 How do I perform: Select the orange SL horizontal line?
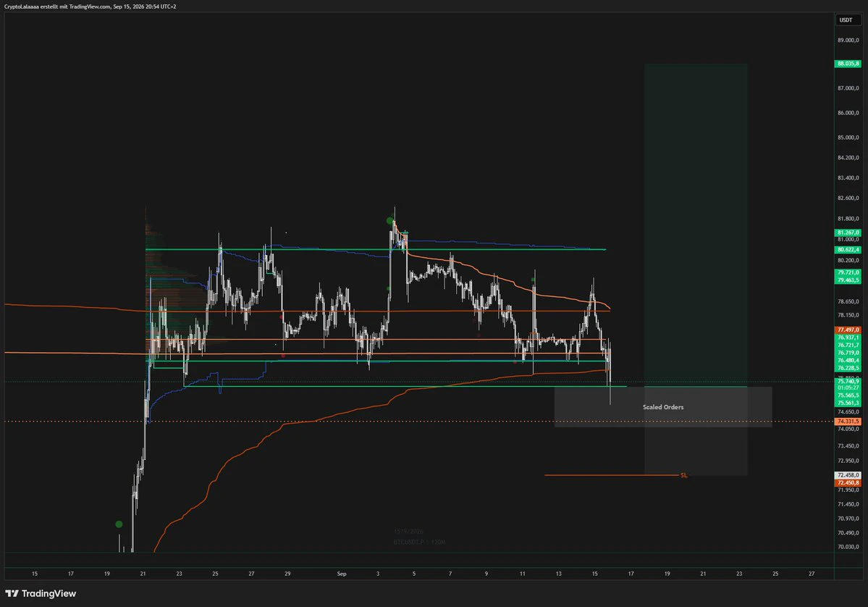(611, 475)
